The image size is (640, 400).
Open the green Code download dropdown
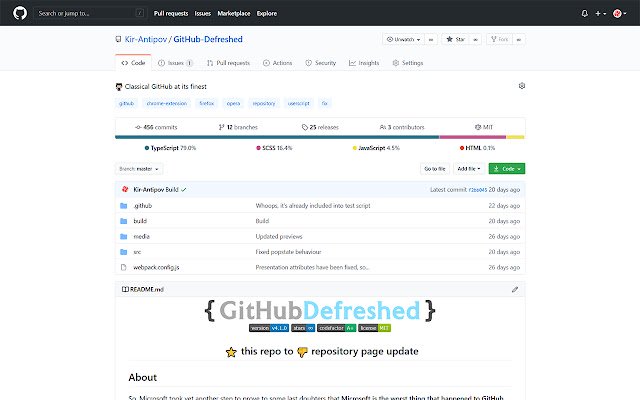[x=507, y=169]
